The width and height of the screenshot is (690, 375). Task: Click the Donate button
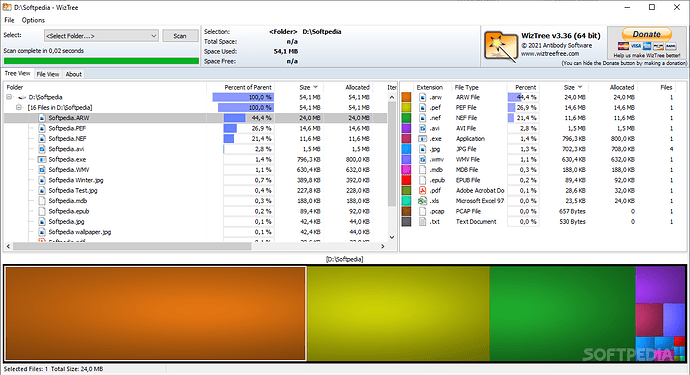tap(646, 34)
